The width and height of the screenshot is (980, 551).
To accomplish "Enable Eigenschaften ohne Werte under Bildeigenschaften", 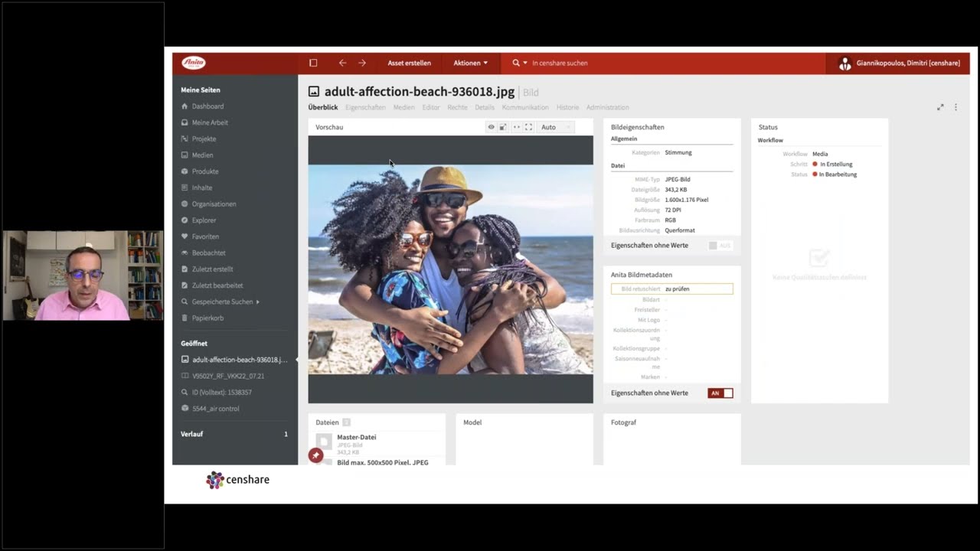I will click(720, 246).
